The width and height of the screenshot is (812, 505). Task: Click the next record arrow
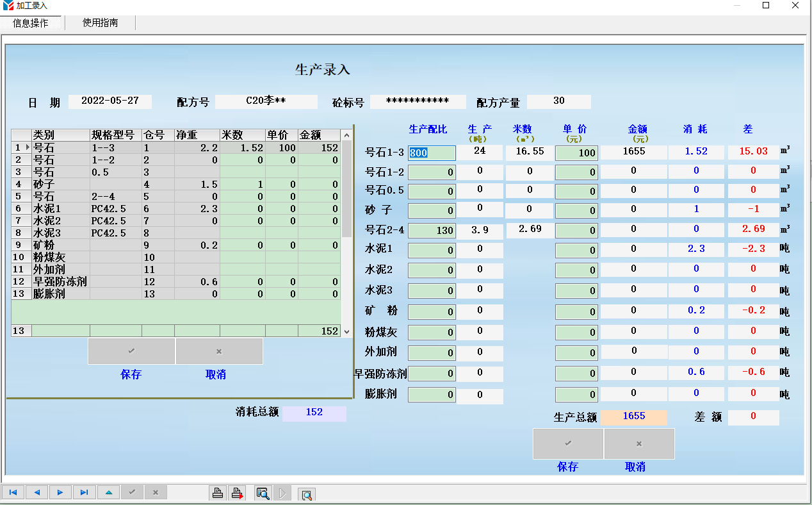[60, 492]
